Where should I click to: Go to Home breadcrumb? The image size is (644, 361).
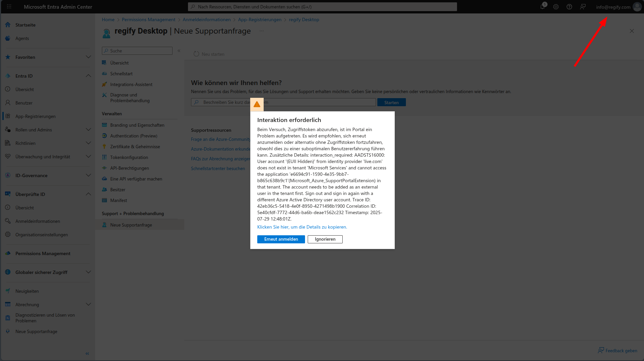pos(108,20)
